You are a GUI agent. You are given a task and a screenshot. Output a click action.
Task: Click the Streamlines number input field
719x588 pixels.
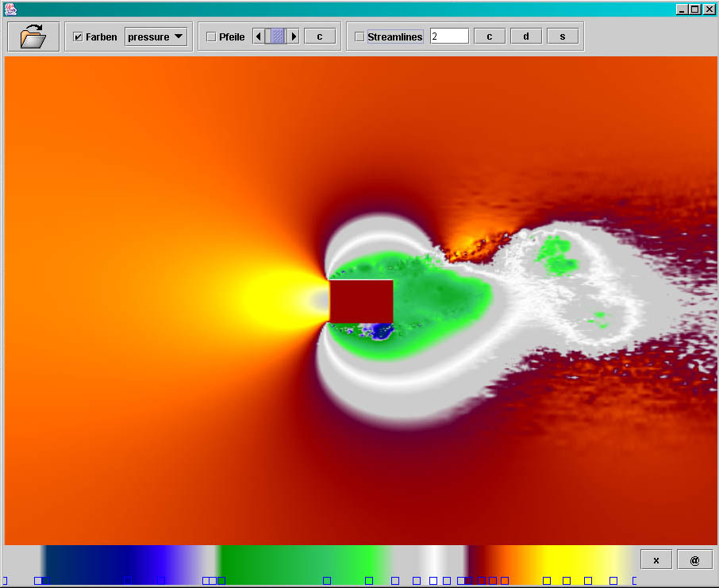click(x=449, y=37)
